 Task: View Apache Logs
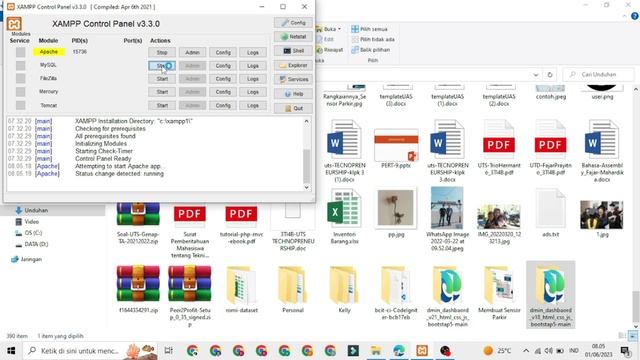pos(253,52)
